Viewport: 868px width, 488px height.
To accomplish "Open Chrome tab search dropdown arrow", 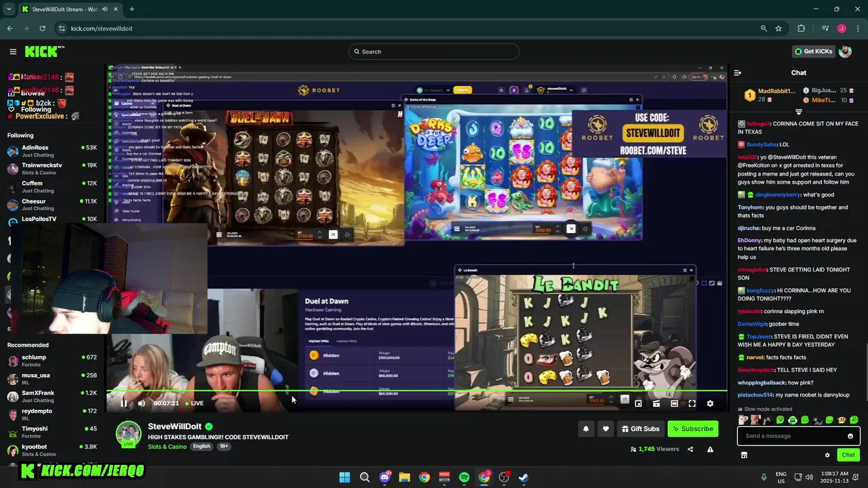I will pyautogui.click(x=9, y=9).
